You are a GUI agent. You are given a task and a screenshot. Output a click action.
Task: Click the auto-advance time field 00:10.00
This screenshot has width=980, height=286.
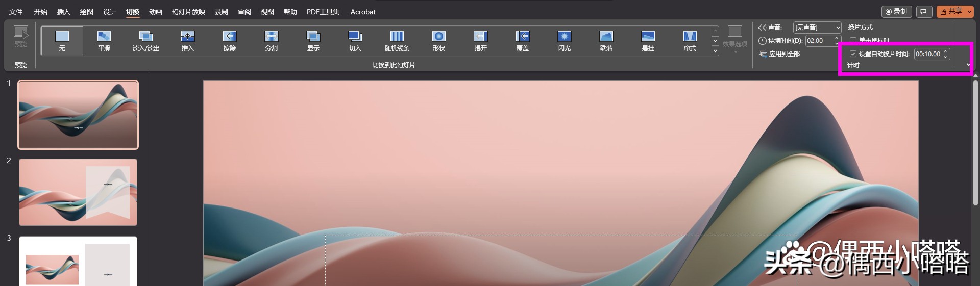pyautogui.click(x=928, y=54)
